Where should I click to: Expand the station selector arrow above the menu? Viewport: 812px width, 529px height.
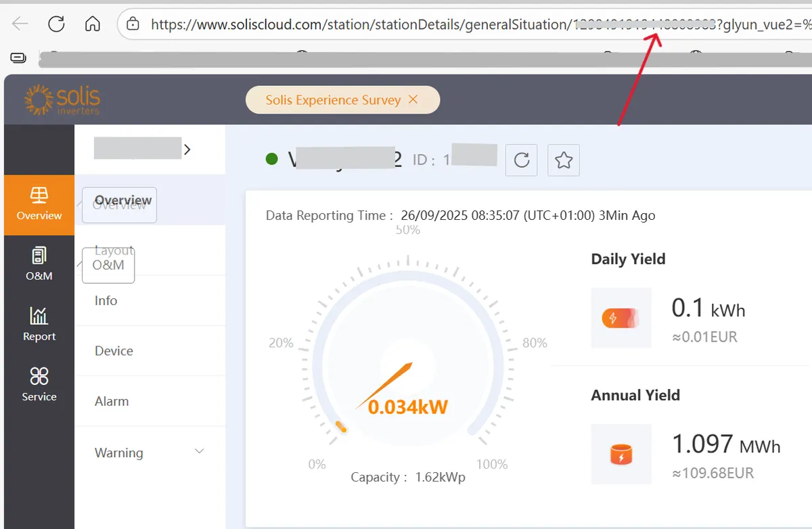(187, 149)
